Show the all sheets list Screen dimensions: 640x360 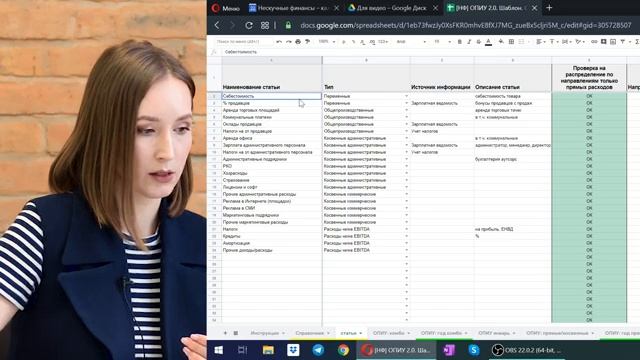pos(236,333)
